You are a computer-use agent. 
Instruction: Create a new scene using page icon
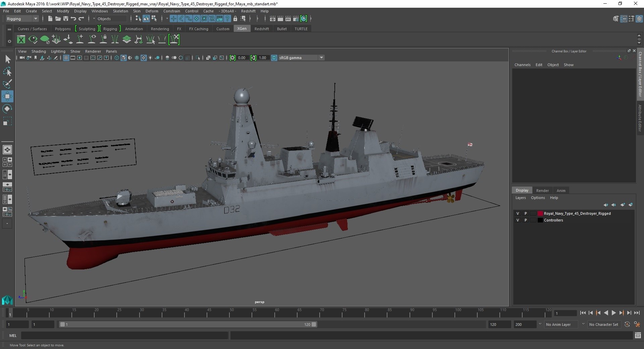pos(50,19)
